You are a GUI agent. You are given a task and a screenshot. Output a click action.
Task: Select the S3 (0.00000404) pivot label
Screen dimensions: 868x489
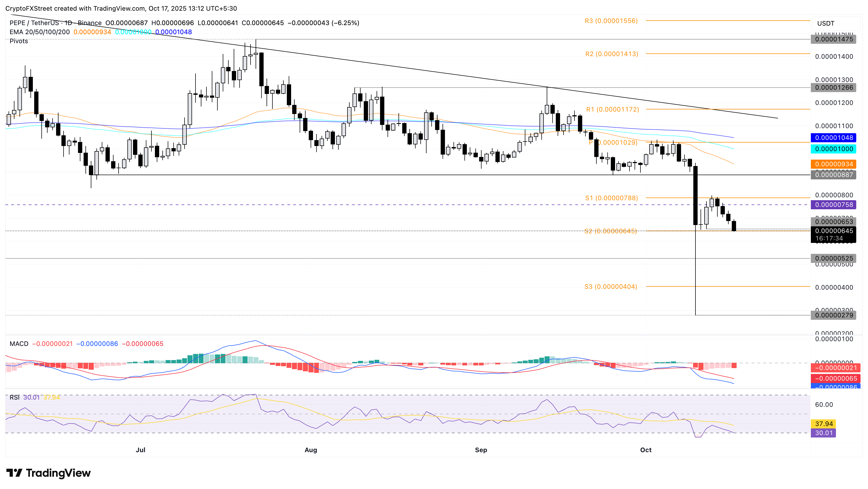[611, 287]
